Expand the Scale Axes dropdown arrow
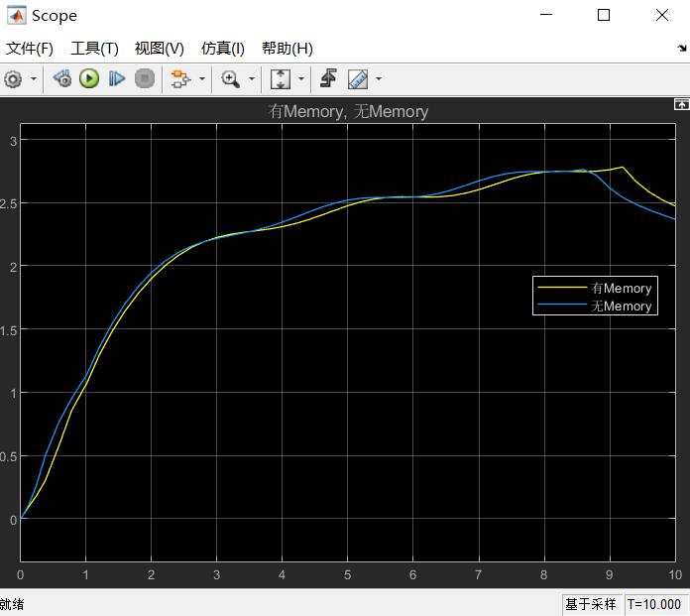690x616 pixels. pyautogui.click(x=301, y=79)
